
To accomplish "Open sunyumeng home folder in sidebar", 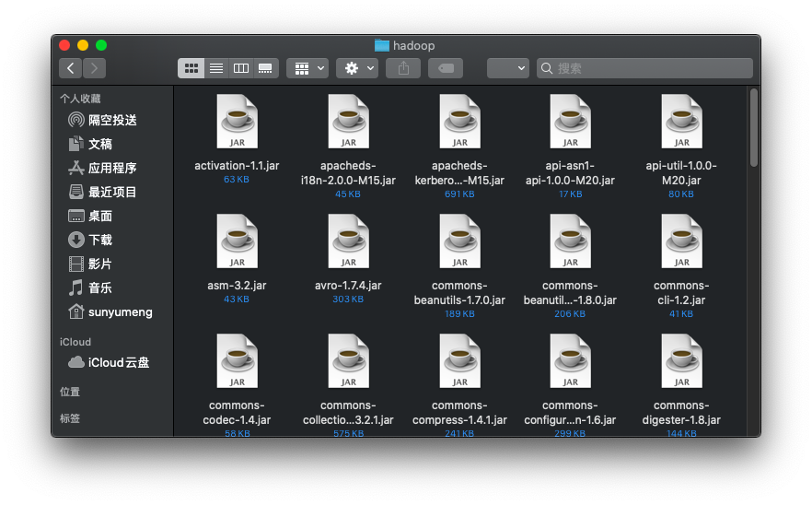I will pyautogui.click(x=110, y=311).
